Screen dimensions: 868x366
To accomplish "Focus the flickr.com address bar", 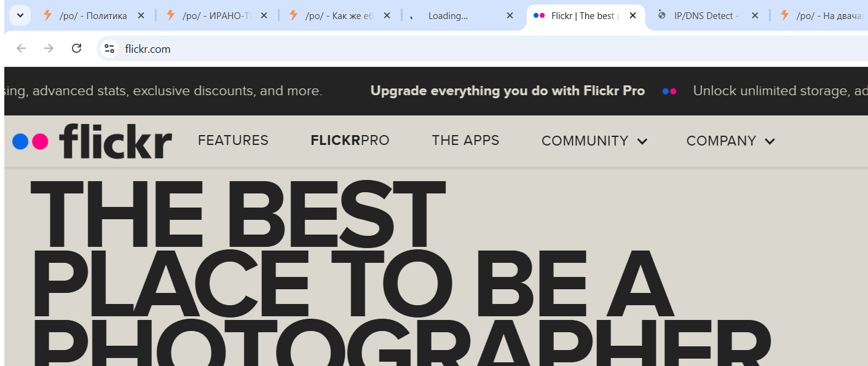I will point(483,49).
